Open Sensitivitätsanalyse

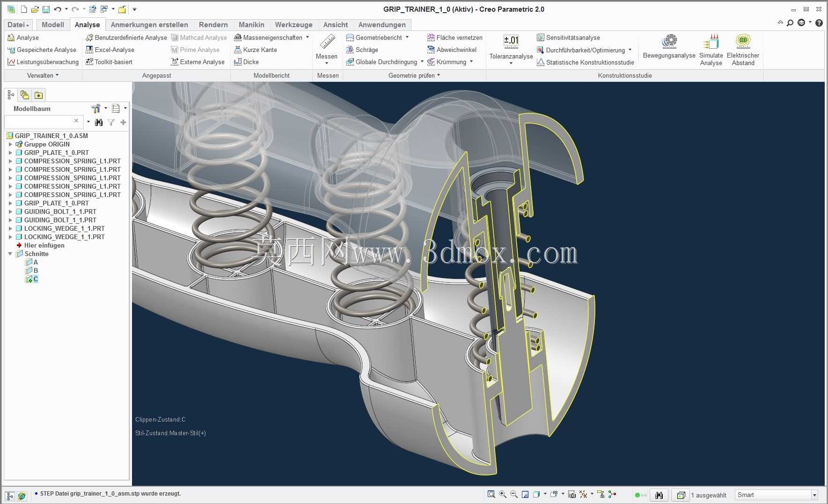coord(568,37)
